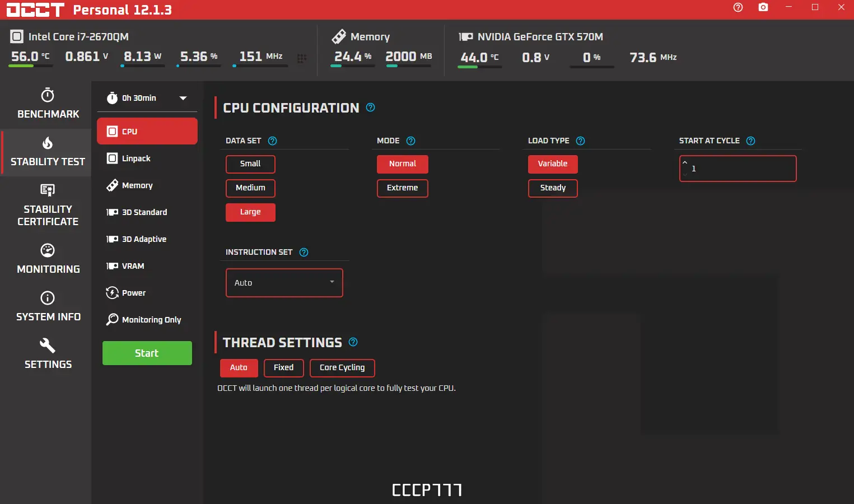Image resolution: width=854 pixels, height=504 pixels.
Task: Click the Start At Cycle input field
Action: pos(738,169)
